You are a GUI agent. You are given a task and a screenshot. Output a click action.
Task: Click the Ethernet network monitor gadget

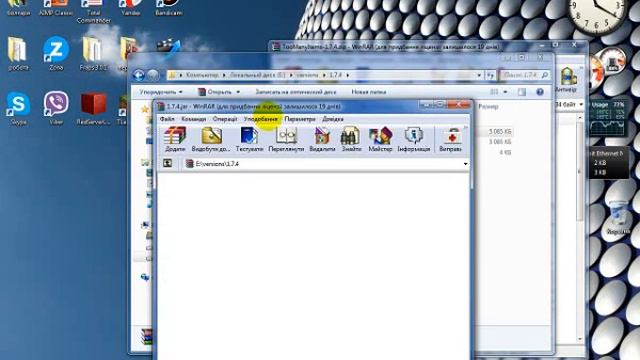608,162
